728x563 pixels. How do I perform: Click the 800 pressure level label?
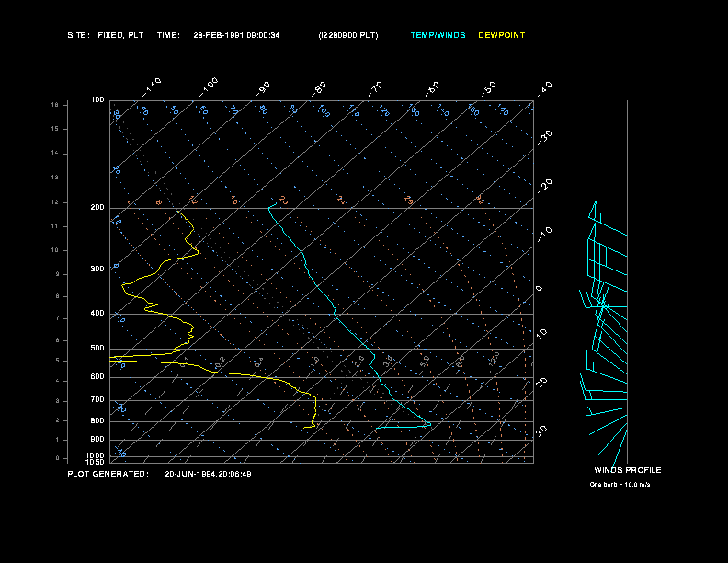97,421
